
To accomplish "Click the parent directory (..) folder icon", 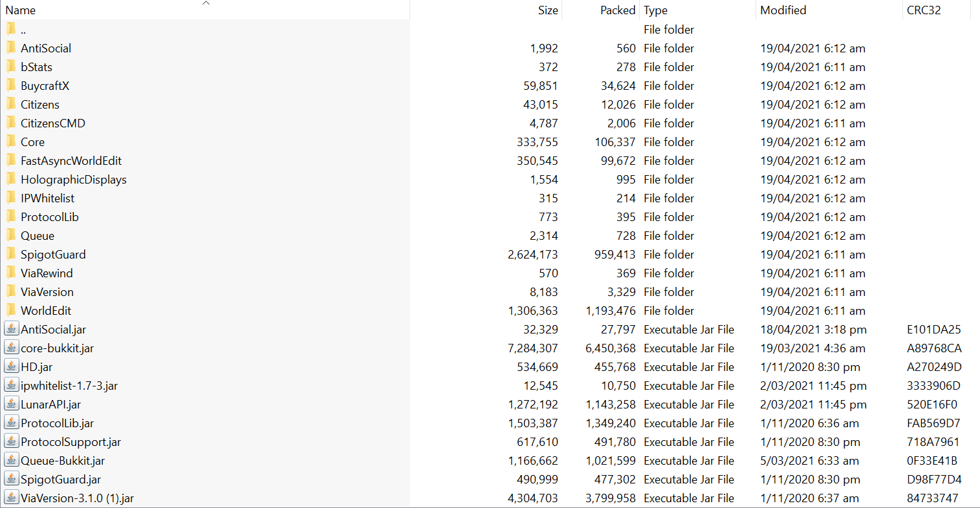I will (x=11, y=29).
